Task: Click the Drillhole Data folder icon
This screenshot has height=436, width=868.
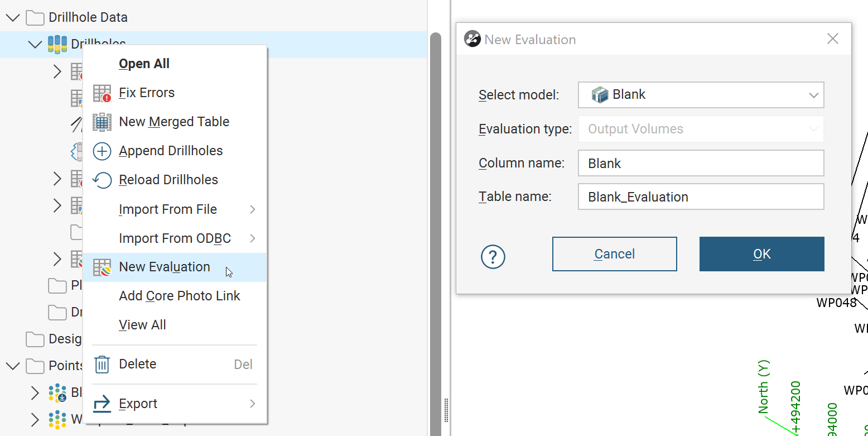Action: 35,18
